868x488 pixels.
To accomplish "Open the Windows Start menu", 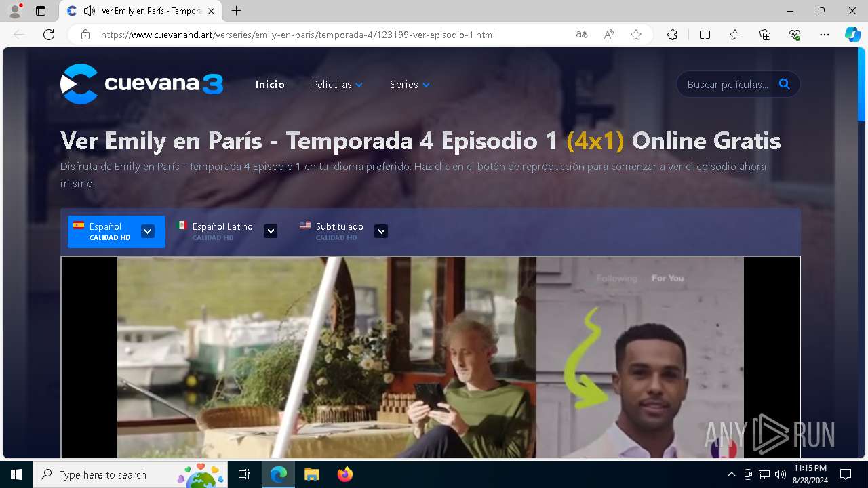I will pos(16,474).
